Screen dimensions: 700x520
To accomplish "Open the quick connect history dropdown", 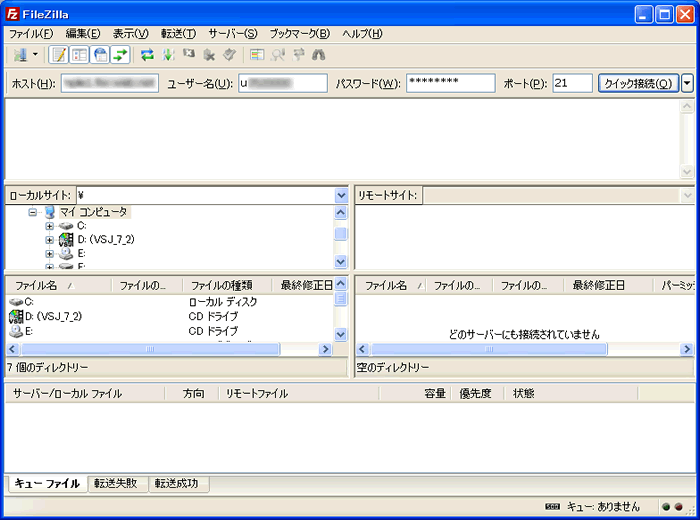I will 687,83.
